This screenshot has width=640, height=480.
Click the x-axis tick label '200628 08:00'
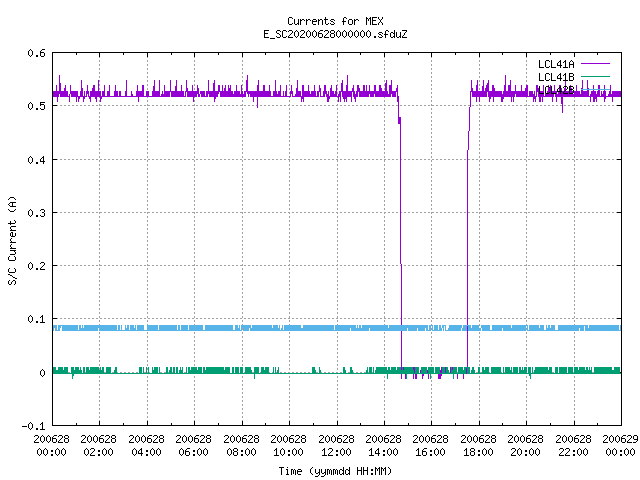click(x=241, y=445)
